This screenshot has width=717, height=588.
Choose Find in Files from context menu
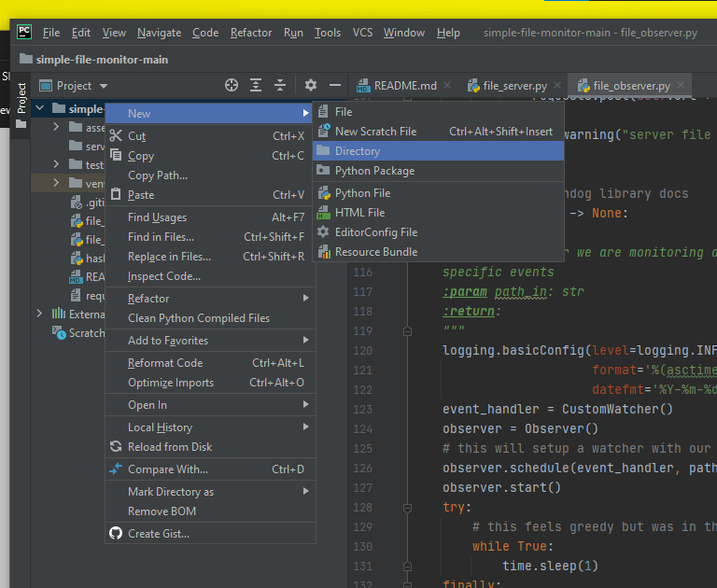point(210,237)
